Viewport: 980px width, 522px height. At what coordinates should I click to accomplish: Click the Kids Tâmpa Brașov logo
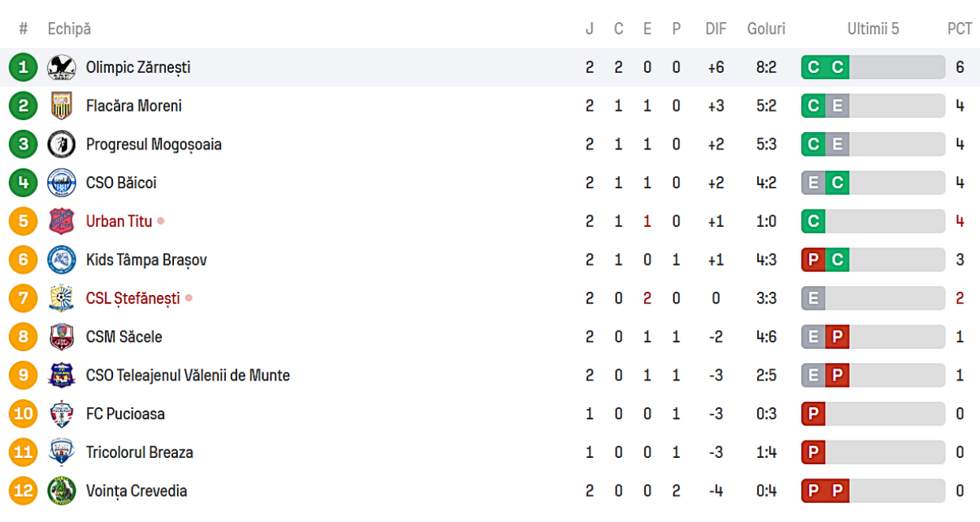click(x=61, y=259)
